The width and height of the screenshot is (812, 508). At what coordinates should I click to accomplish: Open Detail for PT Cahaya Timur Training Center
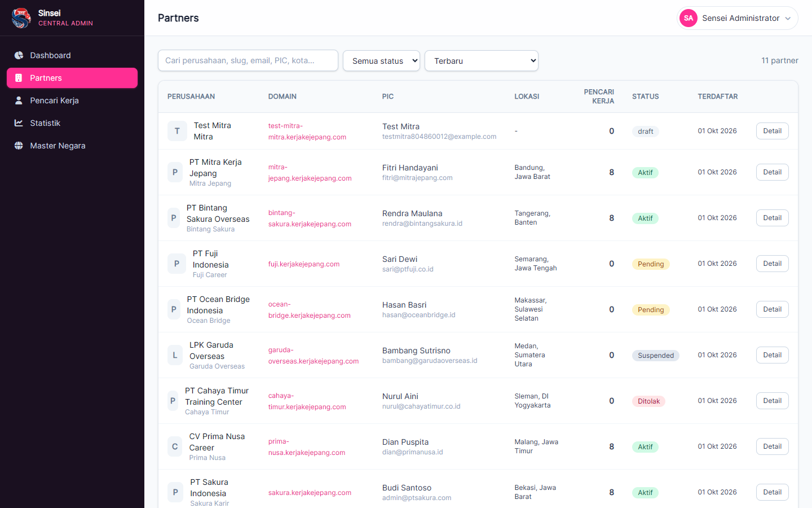coord(772,401)
